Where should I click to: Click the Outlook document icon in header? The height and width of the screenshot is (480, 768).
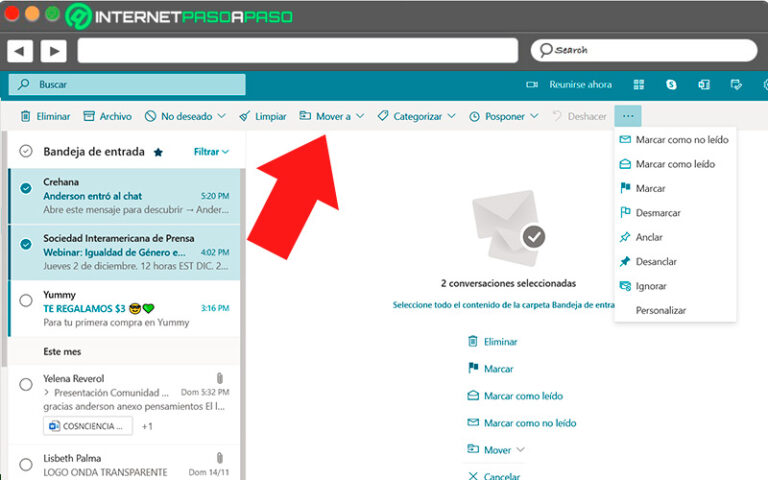coord(704,85)
